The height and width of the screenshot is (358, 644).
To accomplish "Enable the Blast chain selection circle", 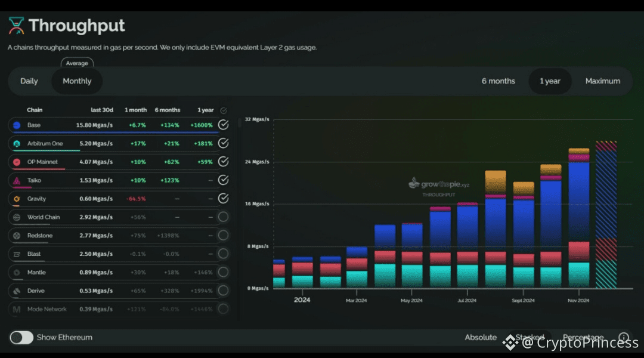I will (x=224, y=254).
